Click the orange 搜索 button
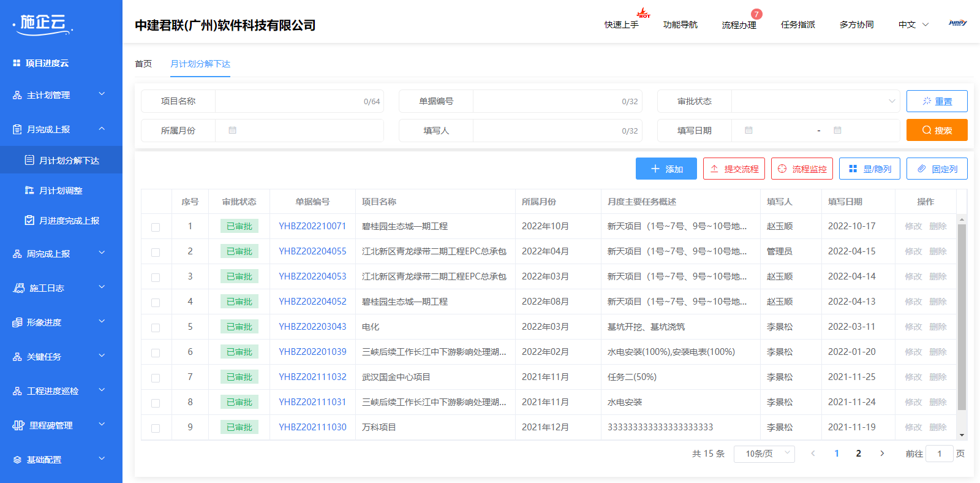Image resolution: width=980 pixels, height=483 pixels. (937, 130)
